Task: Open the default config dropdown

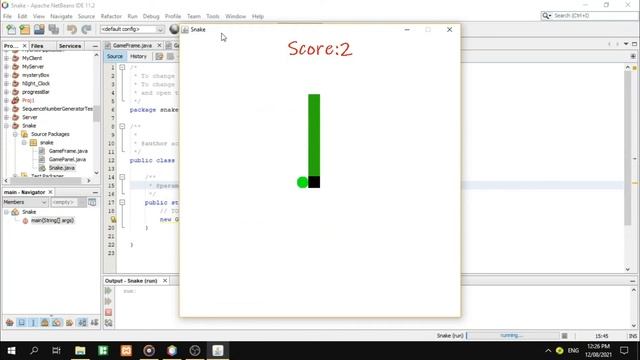Action: (x=132, y=29)
